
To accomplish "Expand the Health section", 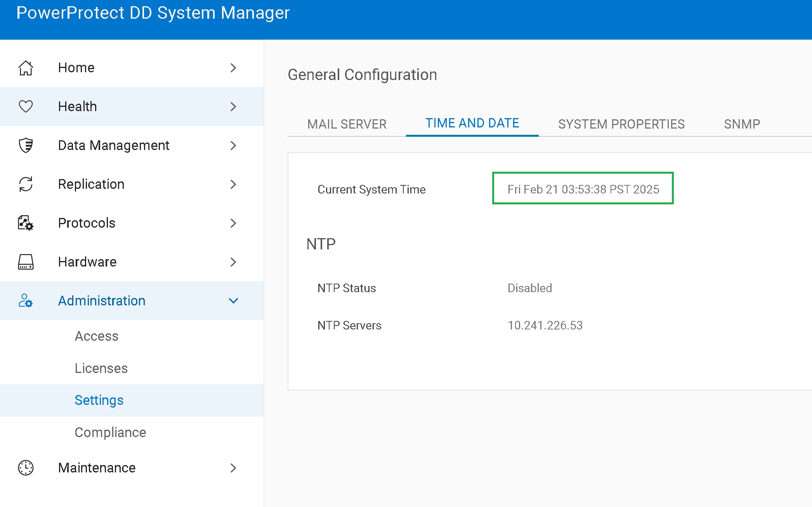I will click(x=233, y=106).
